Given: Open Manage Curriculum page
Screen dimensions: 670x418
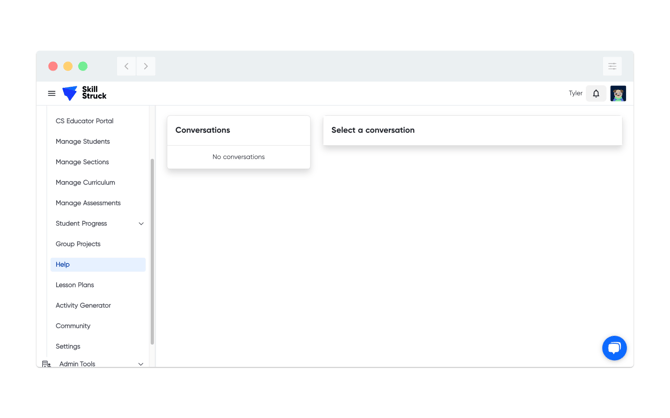Looking at the screenshot, I should click(x=85, y=183).
